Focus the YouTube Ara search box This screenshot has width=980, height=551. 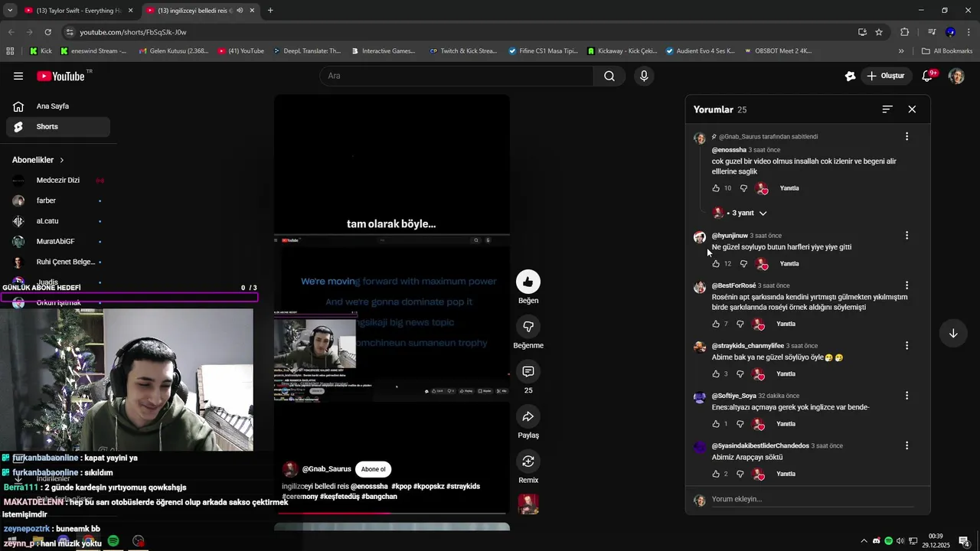point(456,76)
